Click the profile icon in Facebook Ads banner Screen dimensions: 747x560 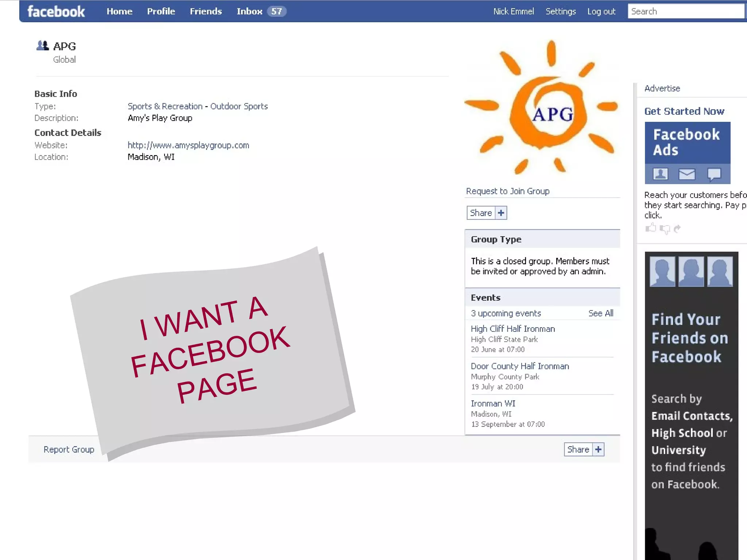point(660,174)
